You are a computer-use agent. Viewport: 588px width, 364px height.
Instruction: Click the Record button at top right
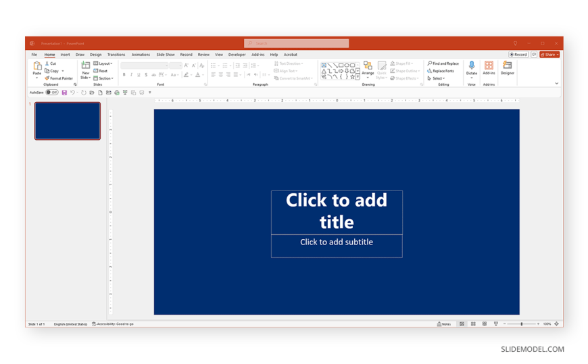[518, 54]
